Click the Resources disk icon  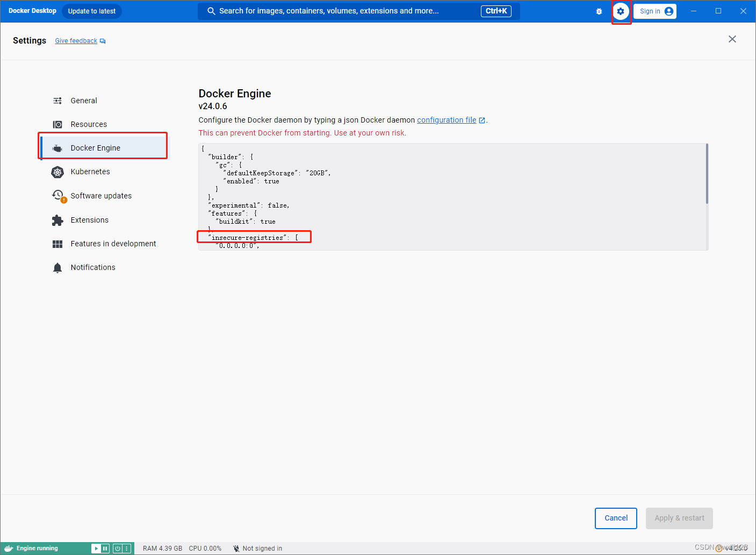click(x=57, y=124)
